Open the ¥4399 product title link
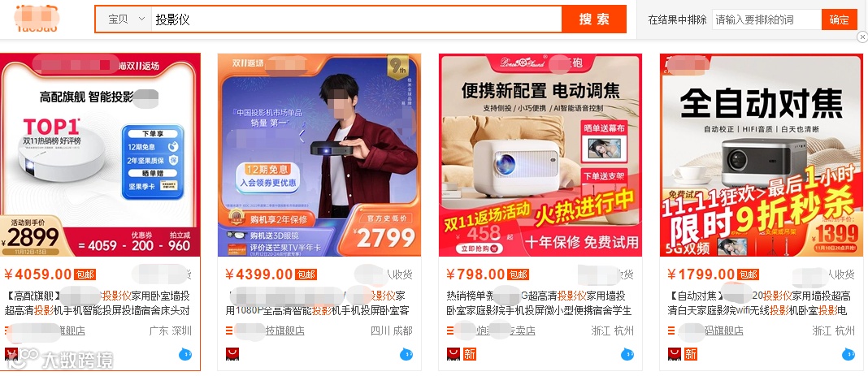Screen dimensions: 868x376 pos(319,303)
